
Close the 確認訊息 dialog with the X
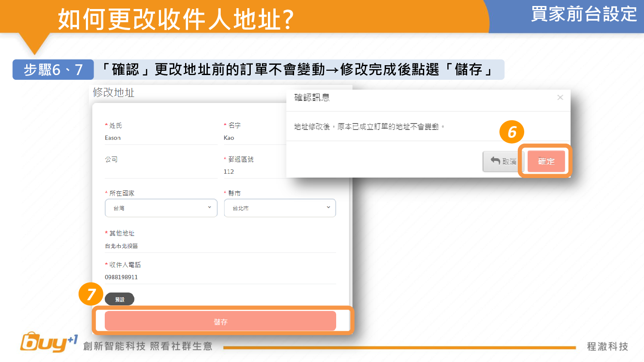coord(560,97)
